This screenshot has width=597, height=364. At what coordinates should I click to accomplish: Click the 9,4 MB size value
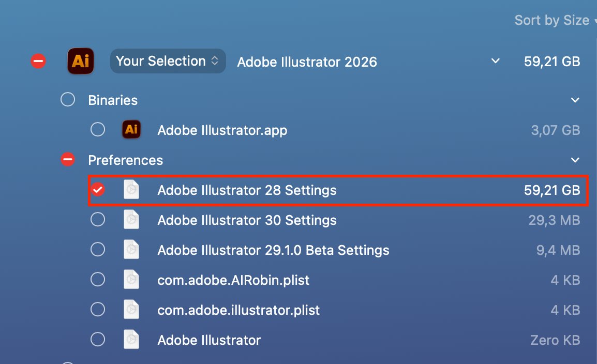[558, 250]
